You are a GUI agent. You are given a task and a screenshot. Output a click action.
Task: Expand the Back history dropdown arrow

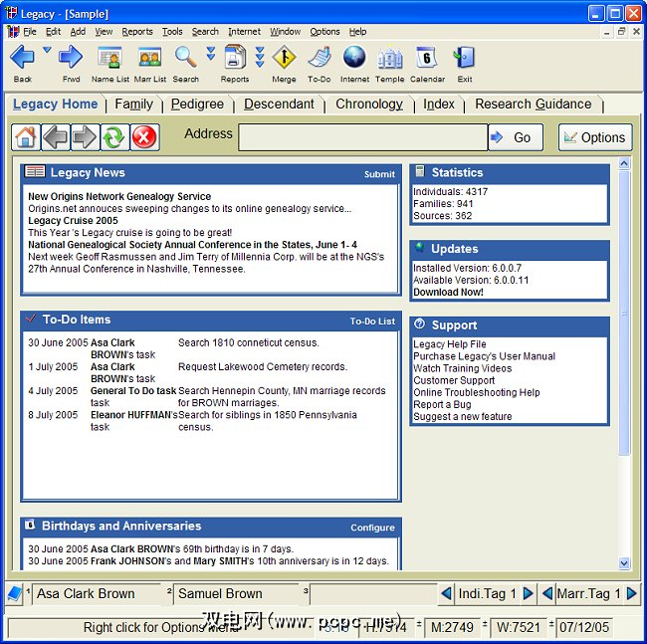coord(47,50)
